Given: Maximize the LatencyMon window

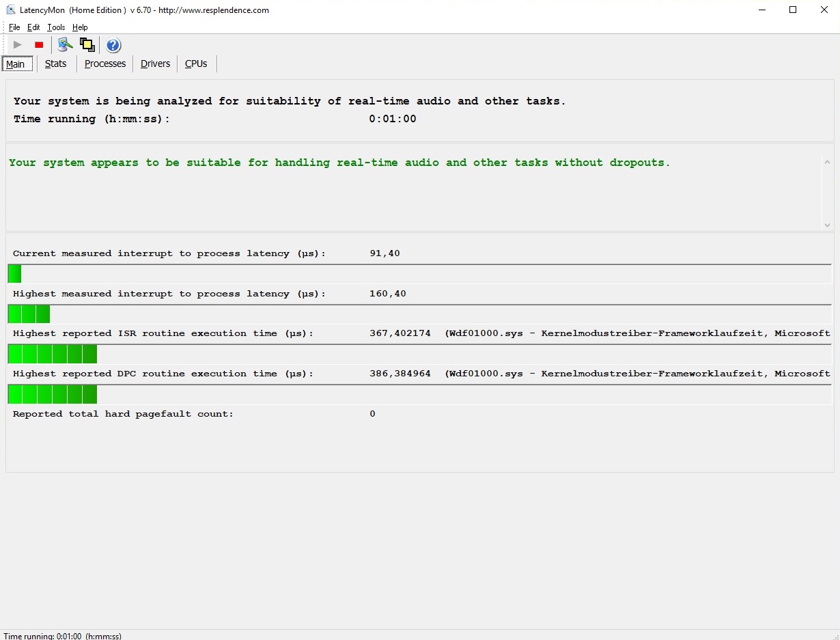Looking at the screenshot, I should [x=793, y=10].
